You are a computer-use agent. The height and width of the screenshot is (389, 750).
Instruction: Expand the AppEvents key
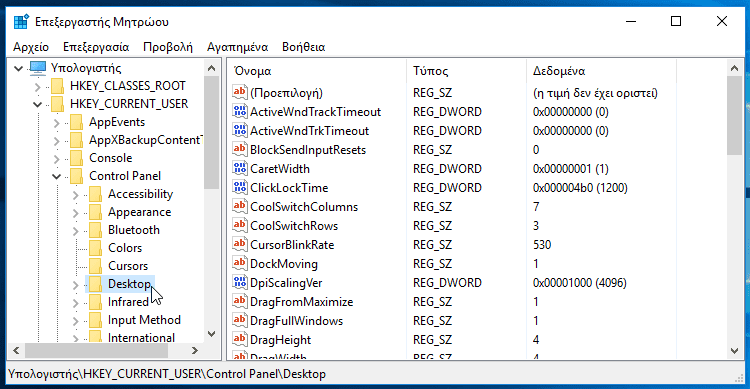[x=56, y=122]
